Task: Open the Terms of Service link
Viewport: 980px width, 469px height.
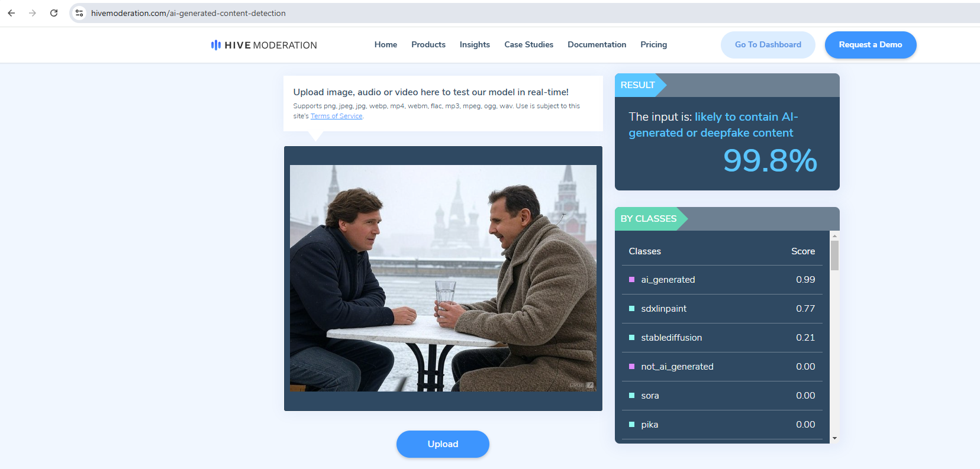Action: (336, 117)
